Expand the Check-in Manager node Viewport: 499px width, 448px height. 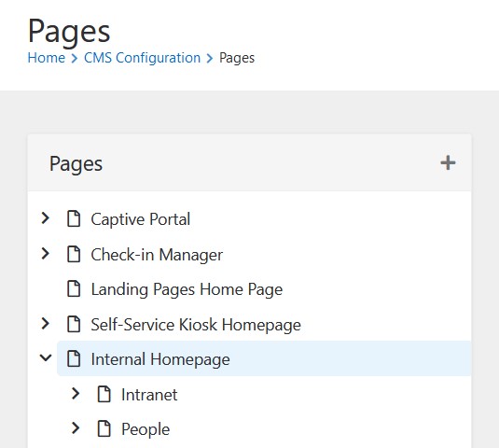pyautogui.click(x=46, y=254)
